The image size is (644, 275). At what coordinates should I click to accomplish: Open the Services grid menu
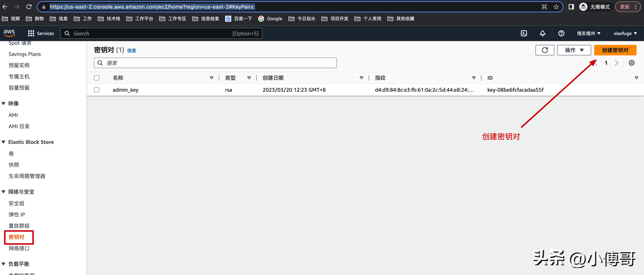(41, 33)
